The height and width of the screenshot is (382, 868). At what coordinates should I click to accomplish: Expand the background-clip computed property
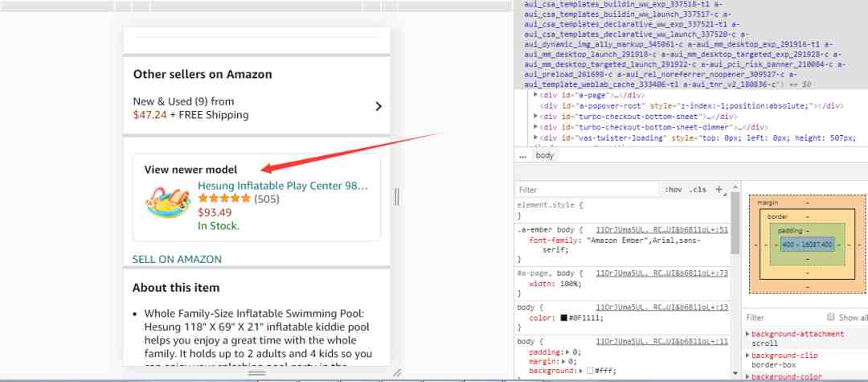(748, 355)
